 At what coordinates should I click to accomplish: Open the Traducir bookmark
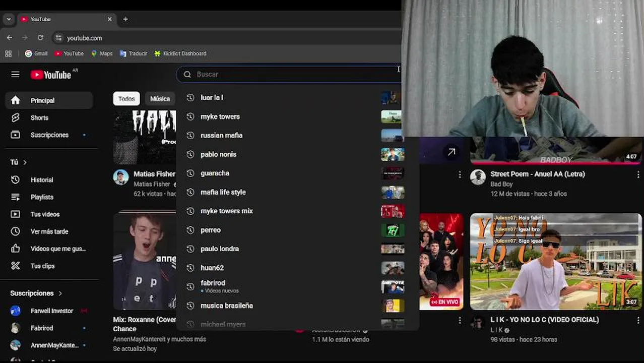click(134, 53)
